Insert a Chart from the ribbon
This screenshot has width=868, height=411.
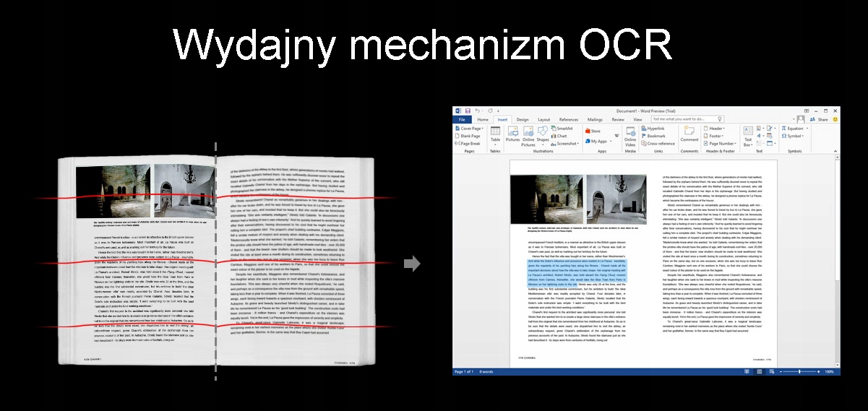(x=559, y=136)
